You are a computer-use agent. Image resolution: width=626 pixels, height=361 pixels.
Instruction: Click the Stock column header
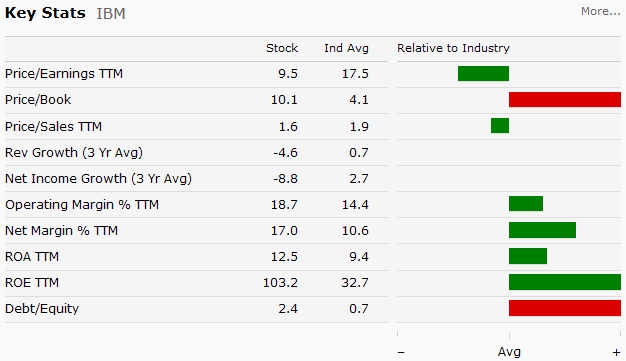pyautogui.click(x=282, y=48)
